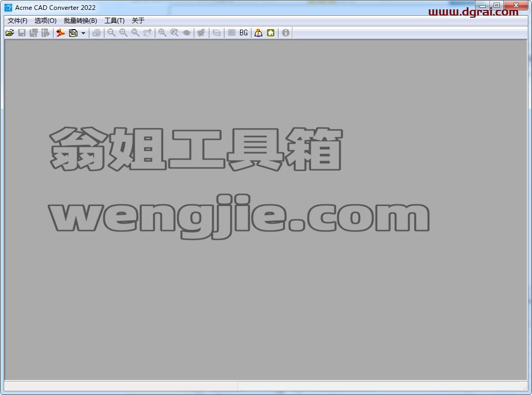Click the yellow batch convert documents icon
The width and height of the screenshot is (532, 395).
coord(73,33)
